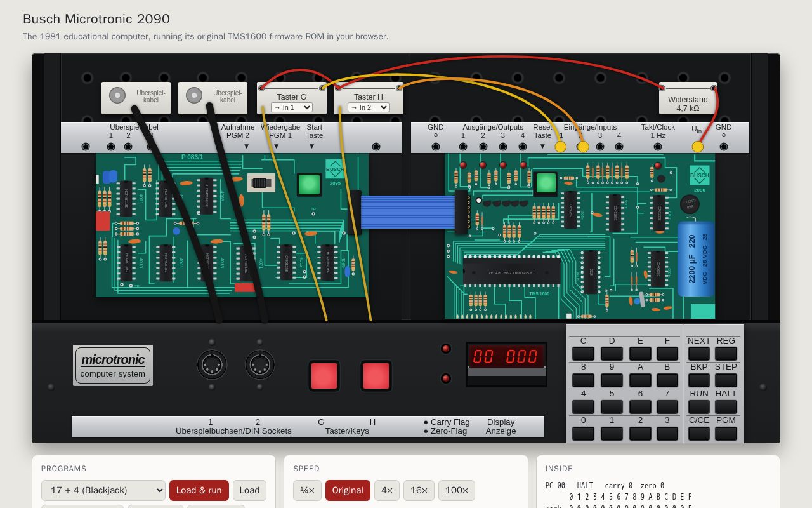
Task: Tap hex key A on the keypad
Action: pyautogui.click(x=640, y=380)
